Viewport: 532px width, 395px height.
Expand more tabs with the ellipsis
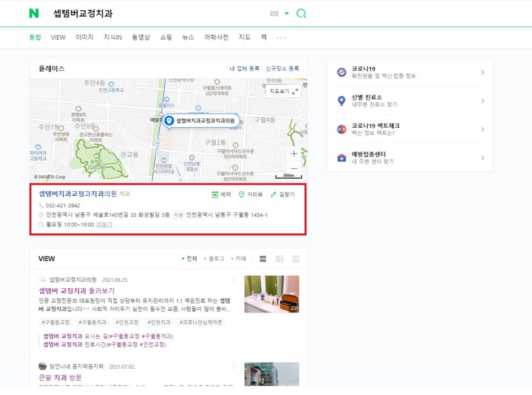(x=281, y=37)
